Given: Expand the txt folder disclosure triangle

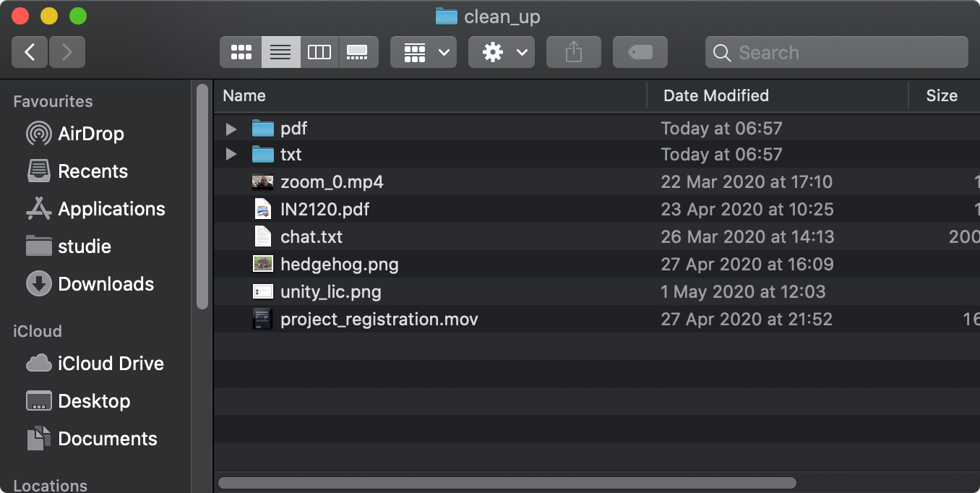Looking at the screenshot, I should point(231,155).
